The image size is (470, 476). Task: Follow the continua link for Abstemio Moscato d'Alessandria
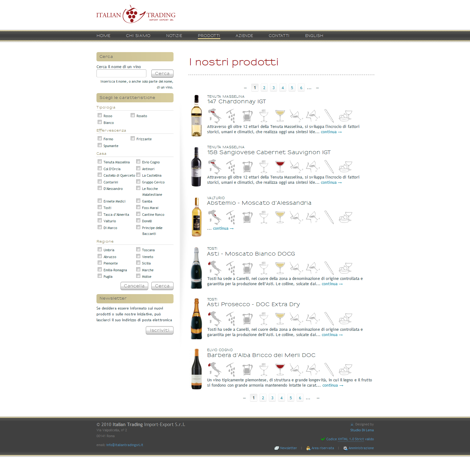pos(223,228)
